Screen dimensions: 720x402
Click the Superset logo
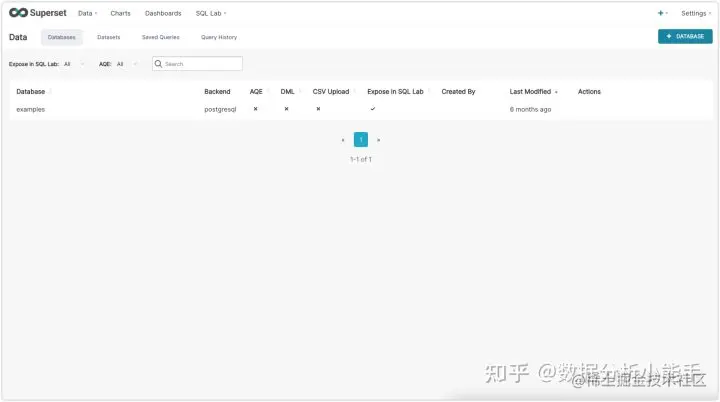(x=38, y=13)
